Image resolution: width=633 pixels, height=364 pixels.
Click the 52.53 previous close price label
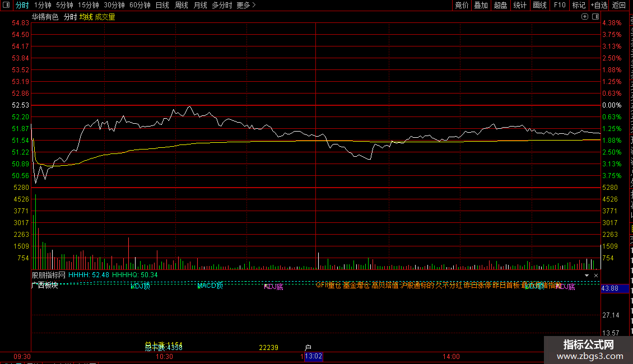click(x=21, y=105)
